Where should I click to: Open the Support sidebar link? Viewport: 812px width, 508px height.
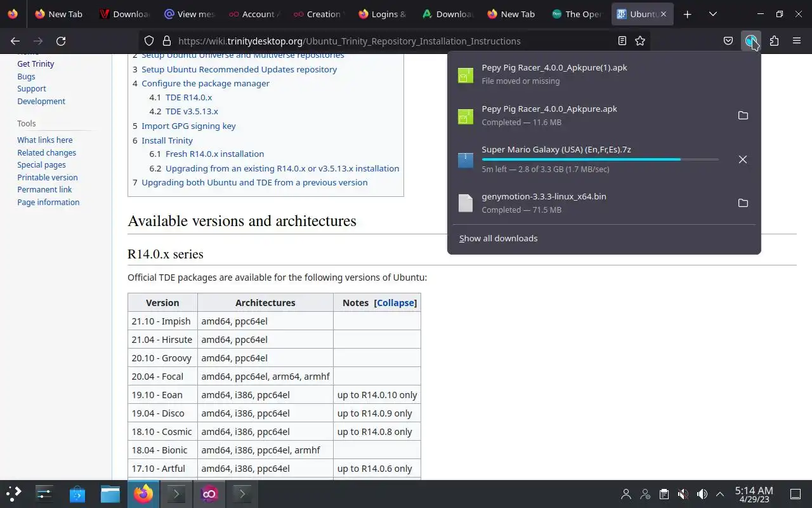[x=31, y=88]
